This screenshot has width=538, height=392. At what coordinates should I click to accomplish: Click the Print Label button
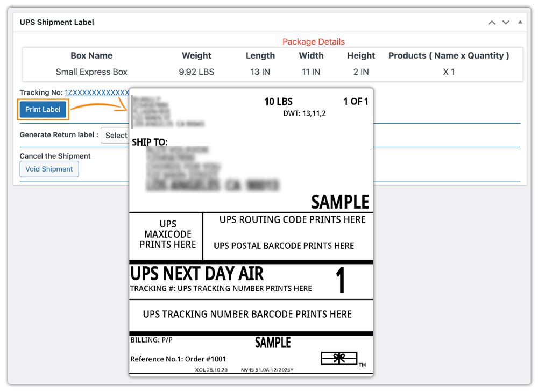click(x=43, y=109)
